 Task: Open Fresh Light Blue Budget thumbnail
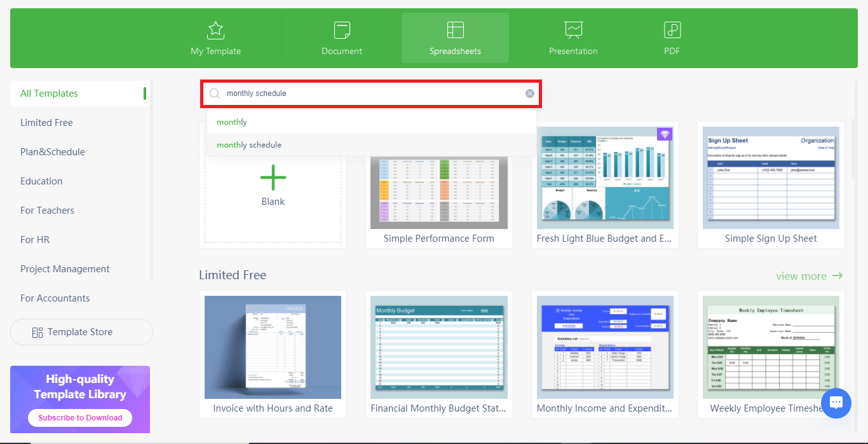click(605, 177)
